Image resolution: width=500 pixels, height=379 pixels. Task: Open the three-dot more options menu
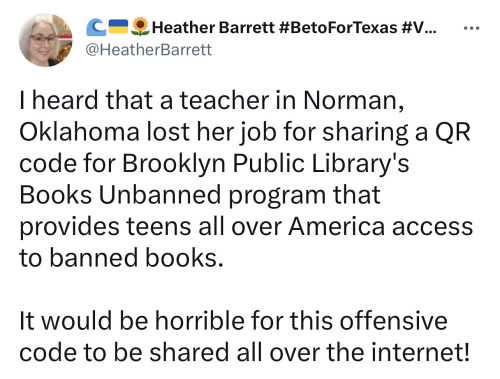pos(472,28)
